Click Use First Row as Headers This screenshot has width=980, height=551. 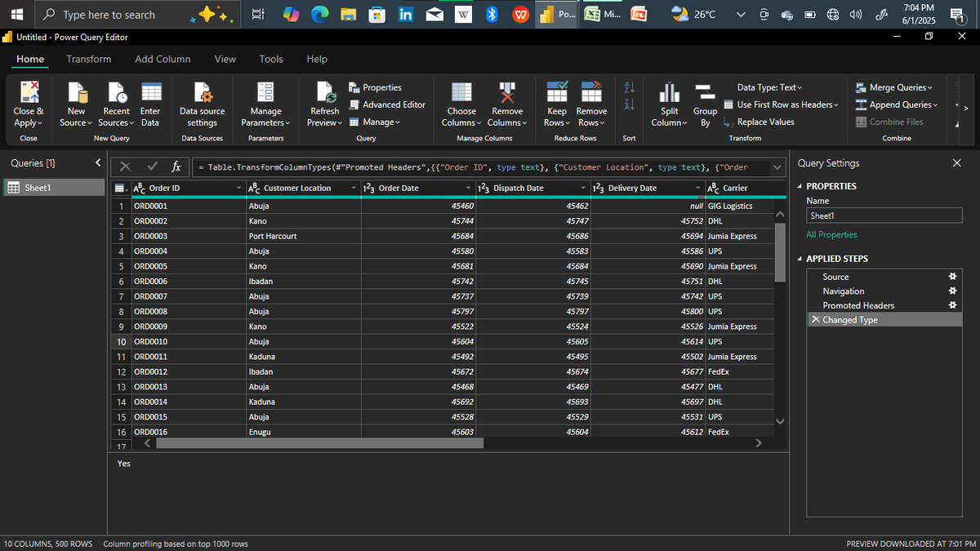click(x=782, y=104)
